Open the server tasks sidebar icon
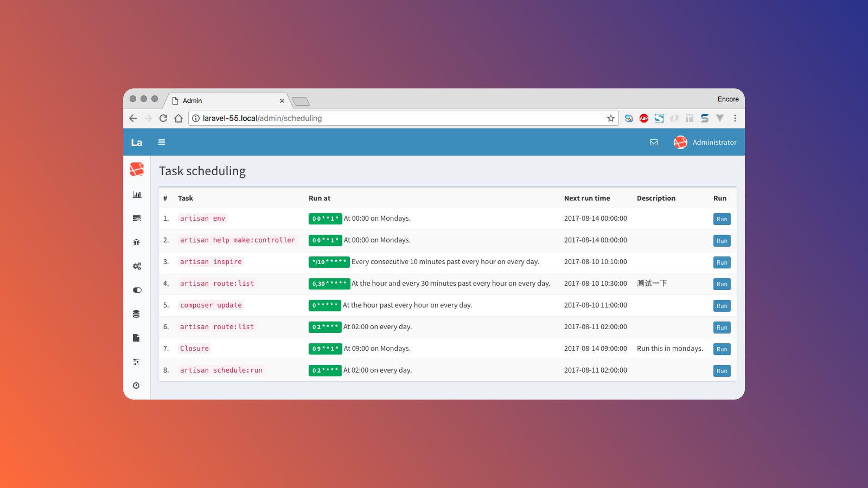 point(137,218)
